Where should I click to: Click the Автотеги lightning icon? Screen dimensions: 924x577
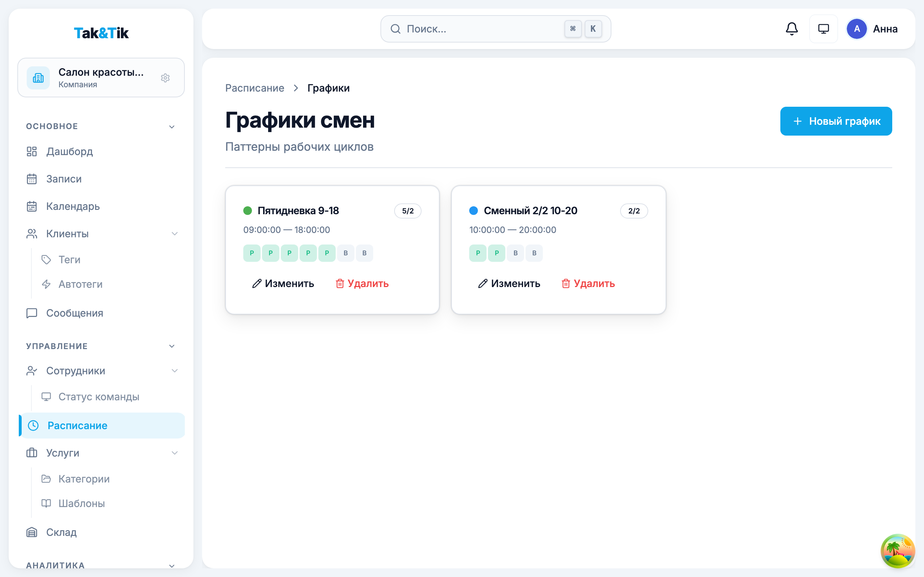tap(46, 284)
